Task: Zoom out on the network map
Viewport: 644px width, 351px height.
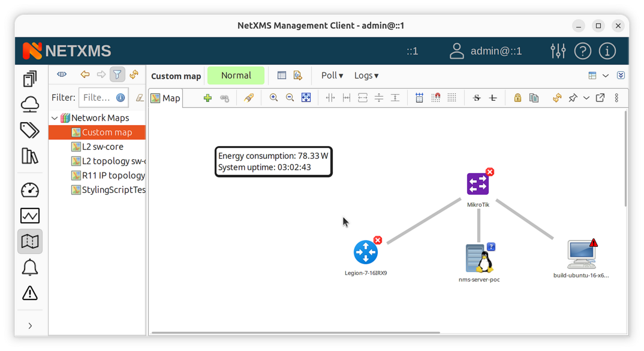Action: (x=290, y=98)
